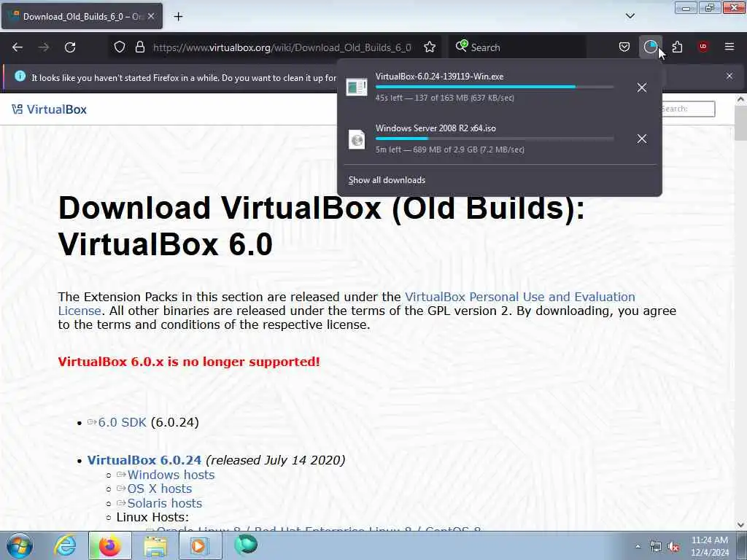Screen dimensions: 747x560
Task: Open the tracking protection shield icon
Action: pyautogui.click(x=120, y=47)
